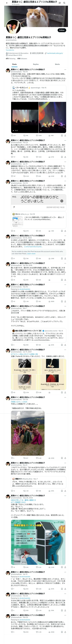Click the back arrow in the header

(x=7, y=3)
